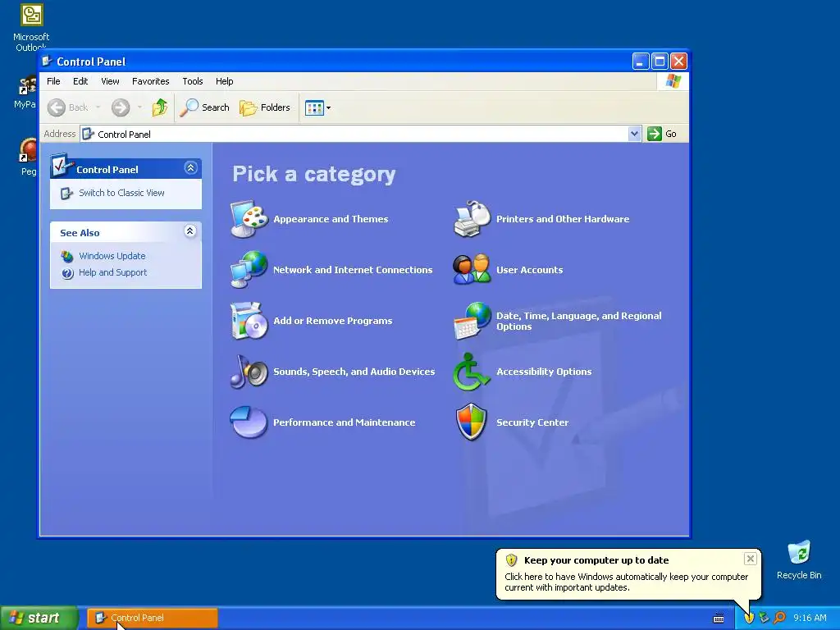Open the File menu
Image resolution: width=840 pixels, height=630 pixels.
[53, 81]
